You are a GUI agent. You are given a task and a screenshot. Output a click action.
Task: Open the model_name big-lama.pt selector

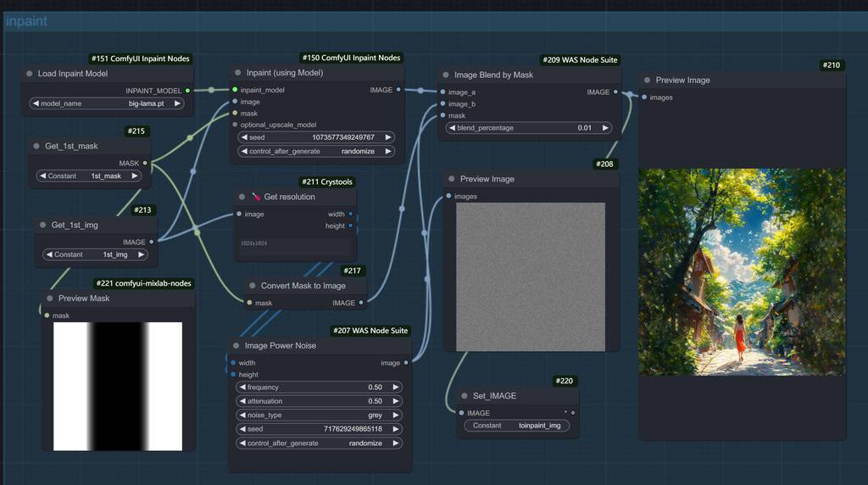tap(107, 103)
